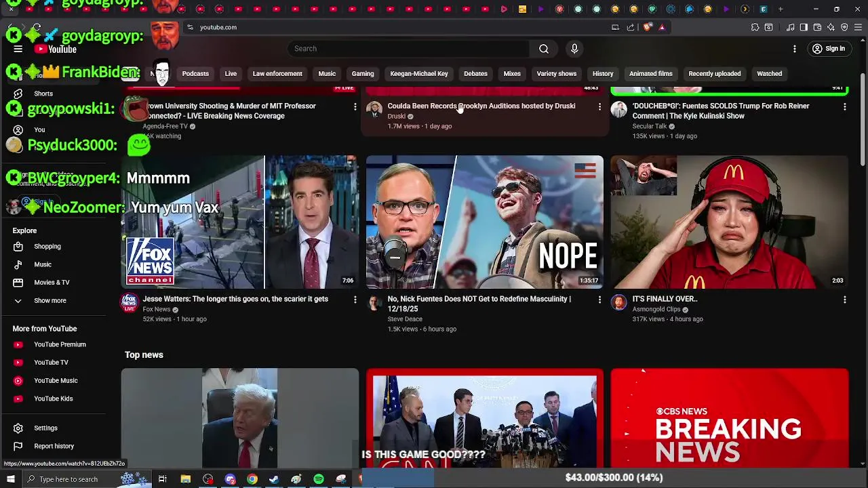Open the Brave Wallet icon
The height and width of the screenshot is (488, 868).
point(817,27)
